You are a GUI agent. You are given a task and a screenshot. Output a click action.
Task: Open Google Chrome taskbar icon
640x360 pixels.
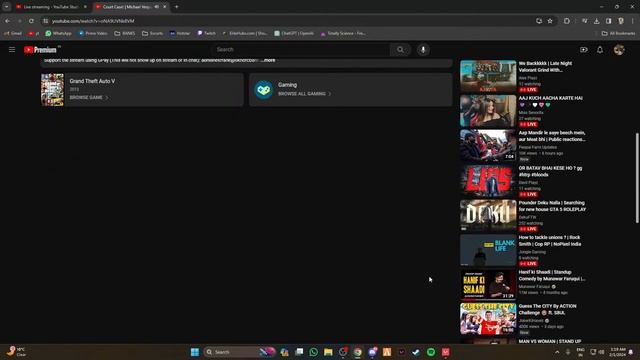coord(358,352)
